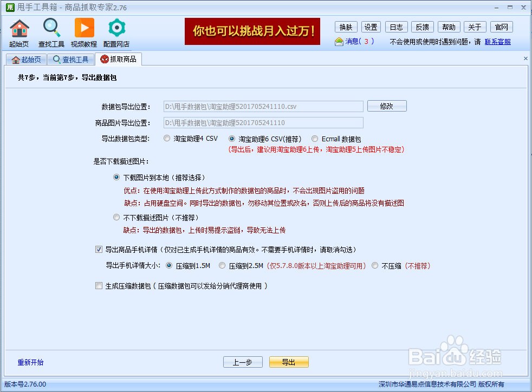The image size is (532, 392).
Task: Toggle 导出商品手机详情 checkbox
Action: [x=99, y=250]
